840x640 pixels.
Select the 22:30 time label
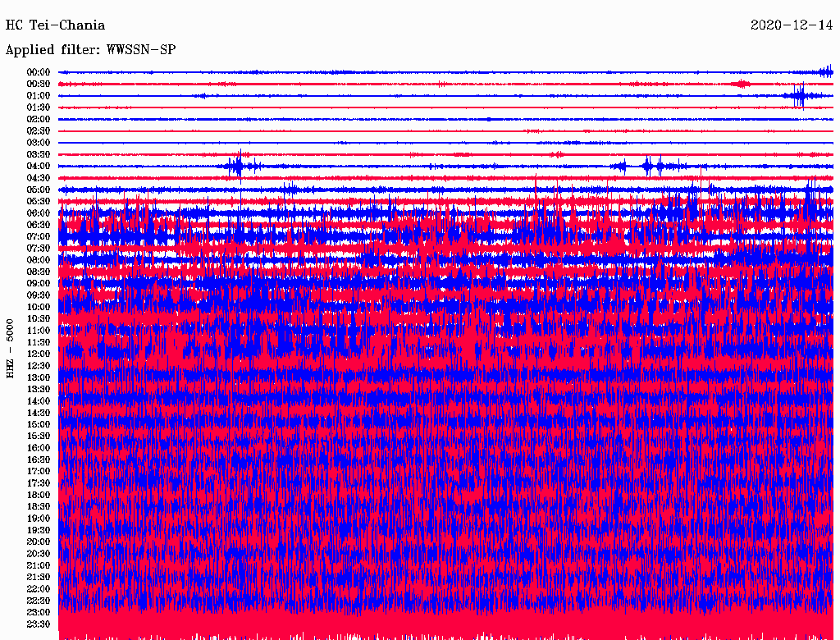click(39, 601)
